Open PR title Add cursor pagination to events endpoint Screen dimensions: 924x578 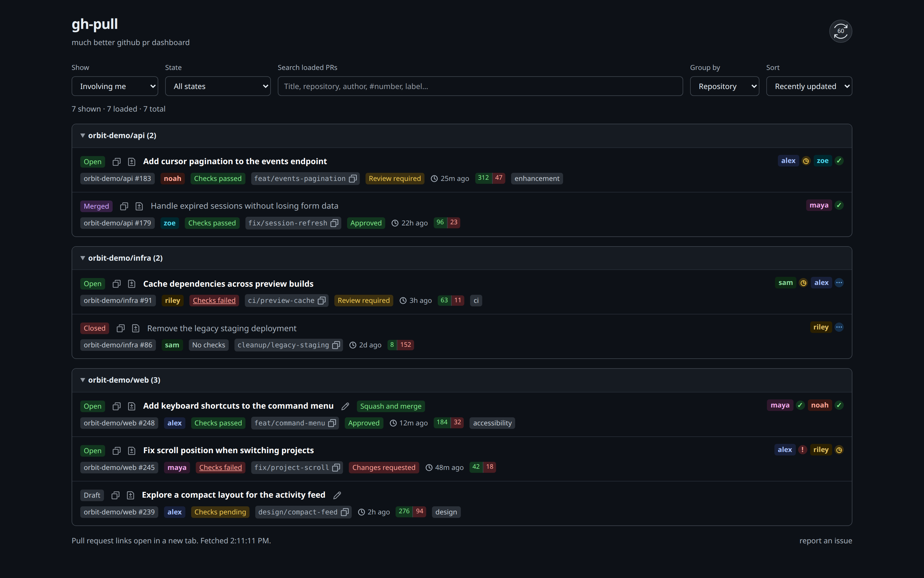pyautogui.click(x=235, y=161)
